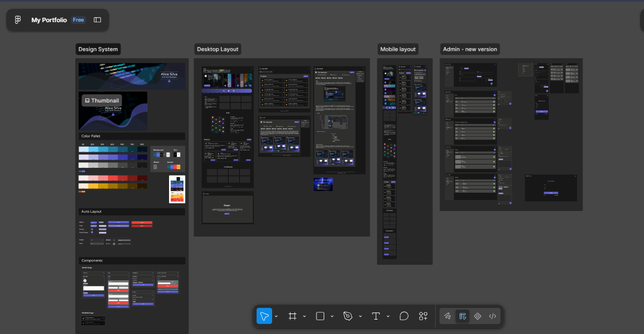
Task: Open the Pen tool dropdown arrow
Action: 360,316
